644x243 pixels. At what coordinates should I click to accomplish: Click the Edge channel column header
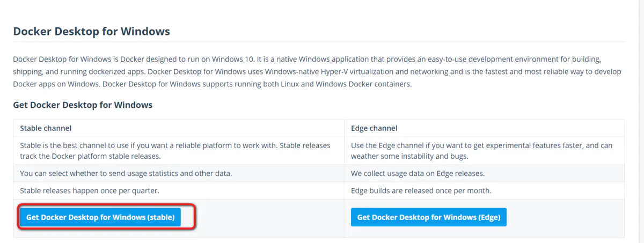[374, 128]
